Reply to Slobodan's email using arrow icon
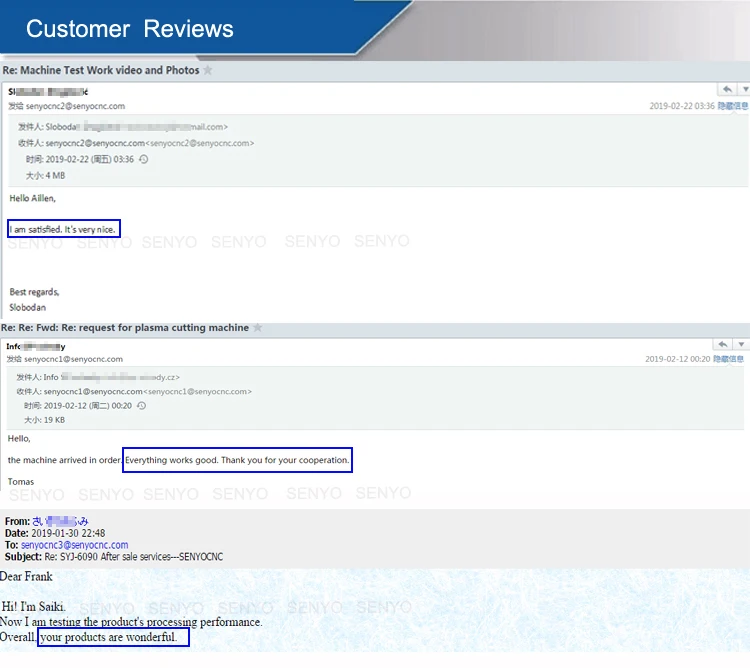Image resolution: width=750 pixels, height=668 pixels. 727,89
